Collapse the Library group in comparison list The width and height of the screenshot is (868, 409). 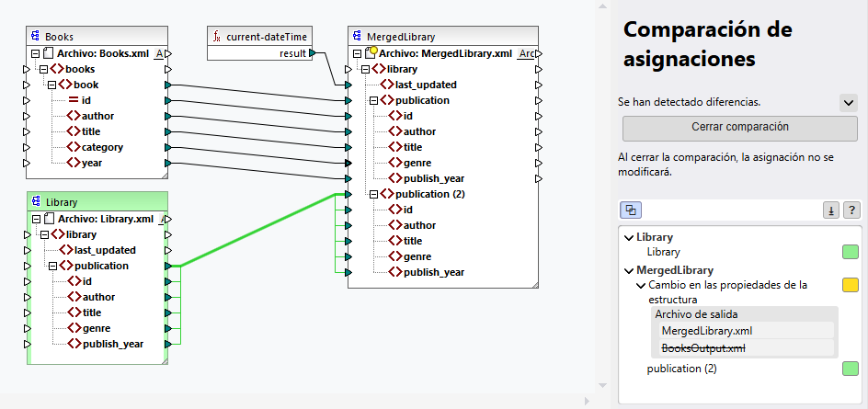pyautogui.click(x=628, y=237)
